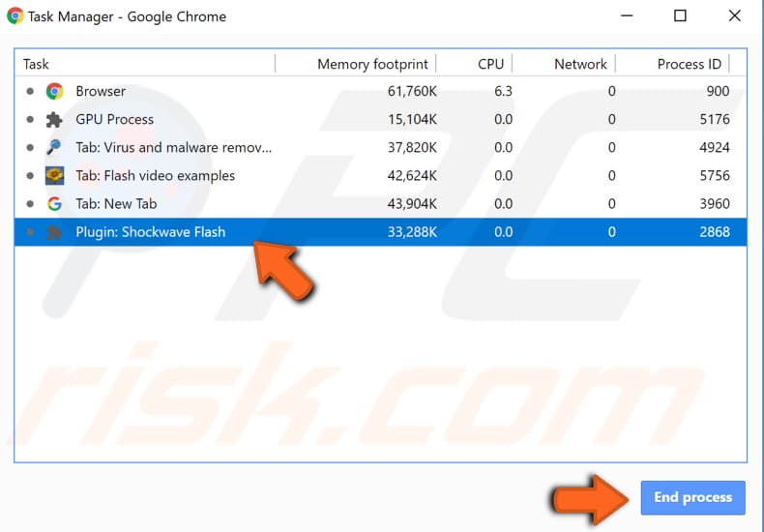This screenshot has width=764, height=532.
Task: Select the GPU Process row
Action: point(380,119)
